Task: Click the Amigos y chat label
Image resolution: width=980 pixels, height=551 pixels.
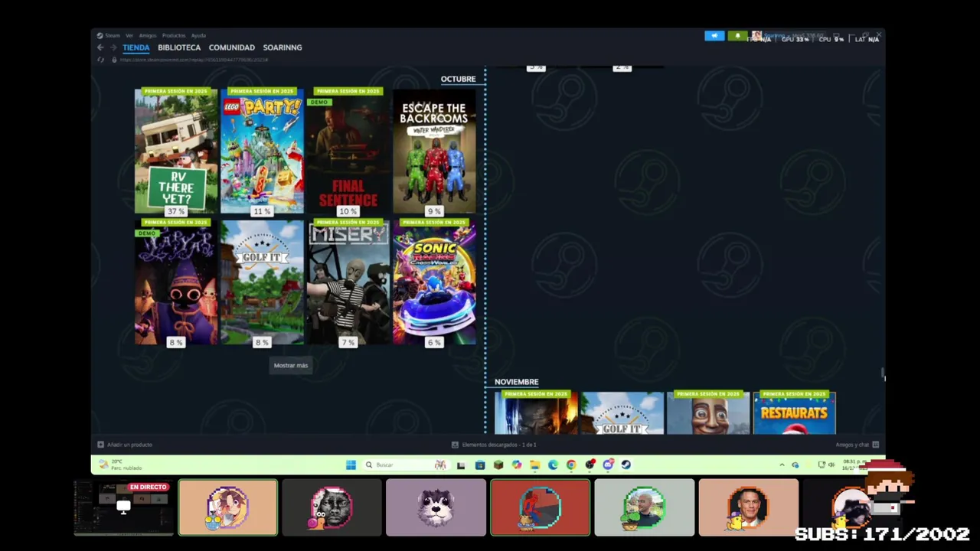Action: pos(853,445)
